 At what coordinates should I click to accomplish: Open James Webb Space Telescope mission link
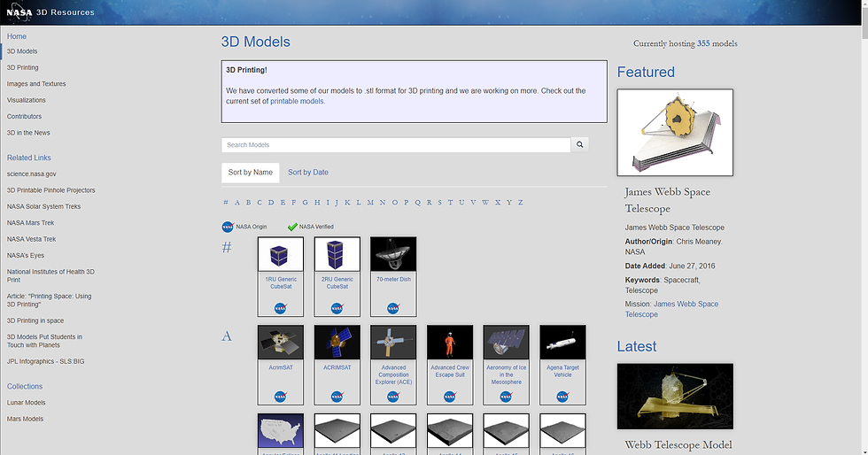[x=671, y=309]
